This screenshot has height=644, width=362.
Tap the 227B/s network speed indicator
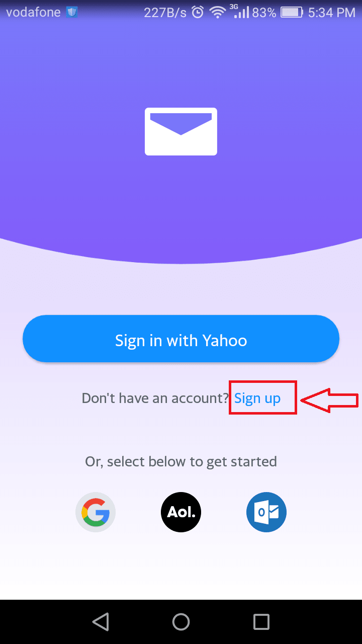(x=166, y=13)
